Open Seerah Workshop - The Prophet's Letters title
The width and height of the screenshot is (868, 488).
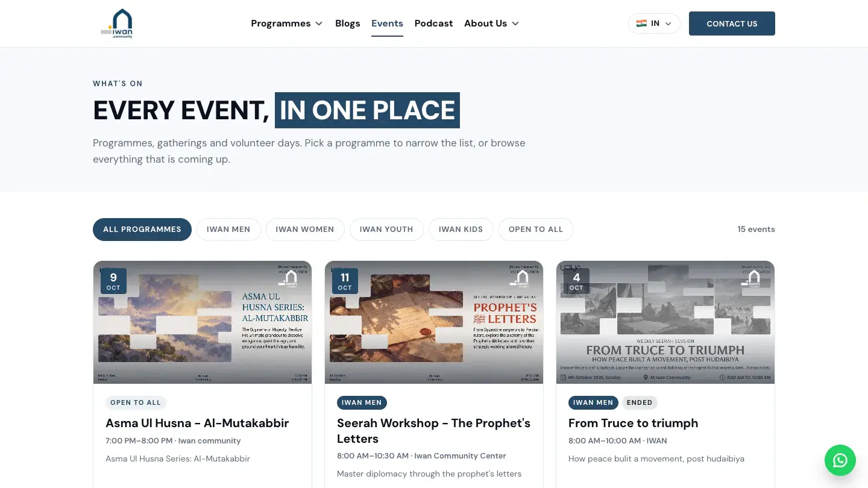pos(433,431)
